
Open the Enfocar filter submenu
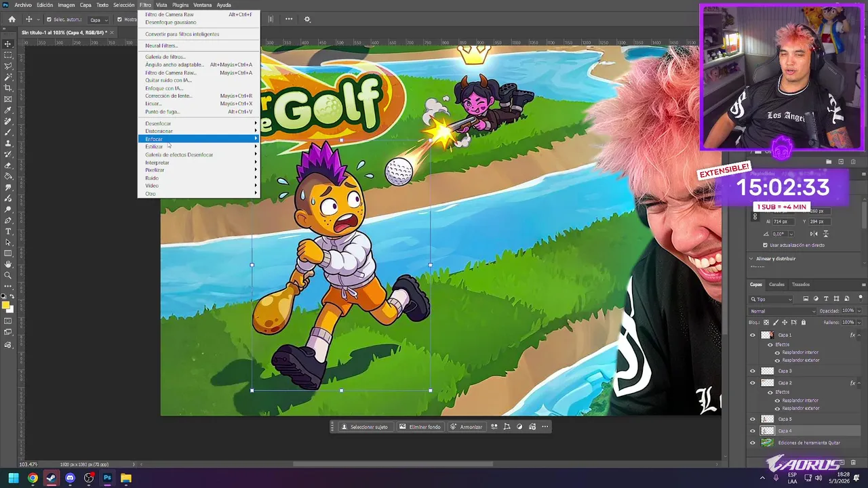199,139
